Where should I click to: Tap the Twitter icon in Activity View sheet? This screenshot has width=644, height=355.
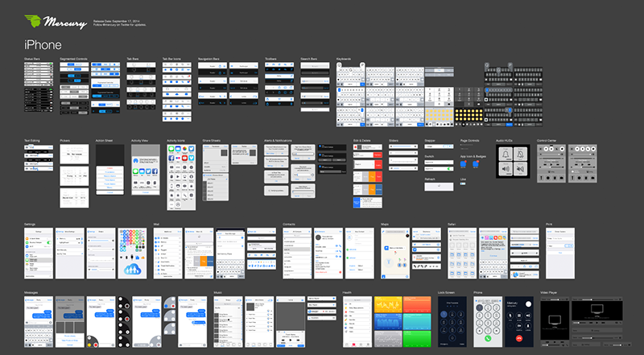click(148, 171)
